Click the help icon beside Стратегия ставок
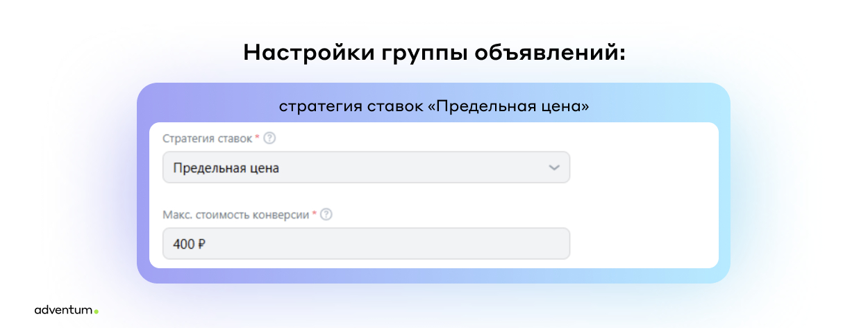This screenshot has width=868, height=328. click(x=270, y=138)
